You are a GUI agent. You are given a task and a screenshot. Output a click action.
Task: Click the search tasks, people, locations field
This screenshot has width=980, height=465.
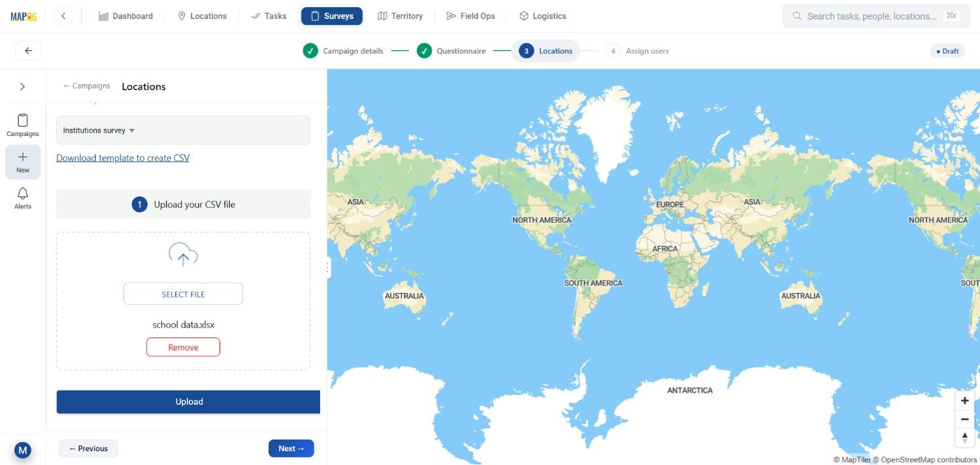pos(876,16)
